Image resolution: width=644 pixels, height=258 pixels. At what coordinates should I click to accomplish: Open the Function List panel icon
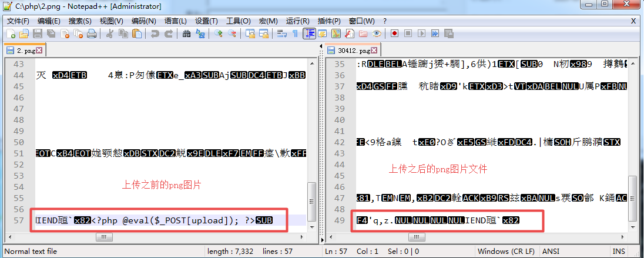[349, 33]
